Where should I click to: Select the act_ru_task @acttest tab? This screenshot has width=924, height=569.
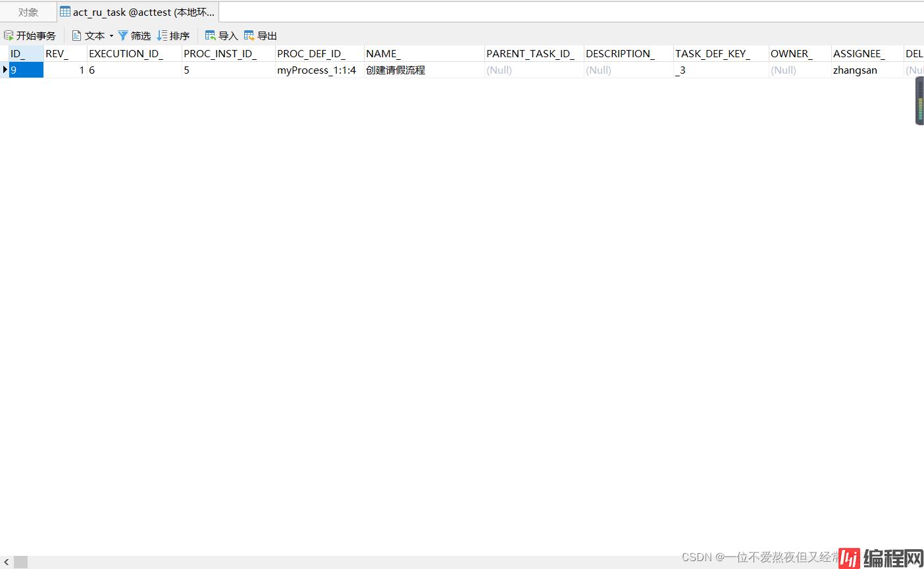point(138,12)
